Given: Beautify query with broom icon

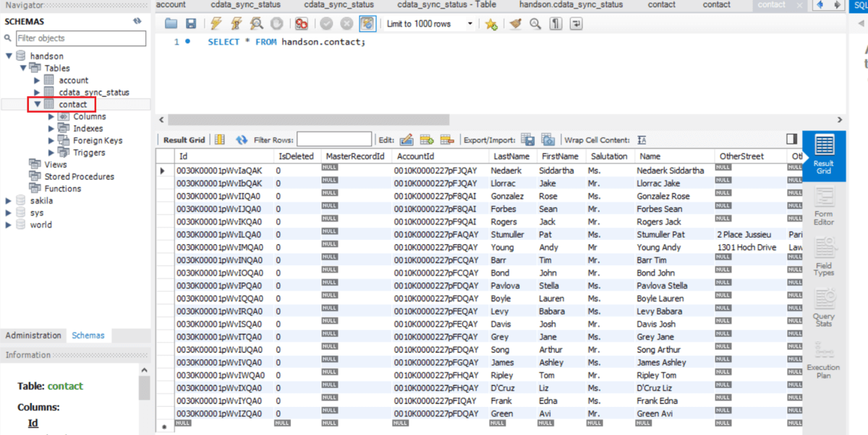Looking at the screenshot, I should click(515, 24).
